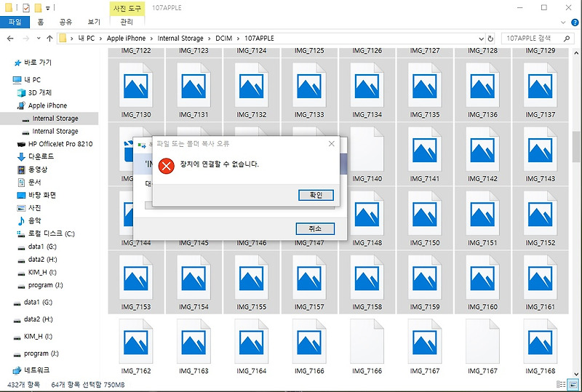Switch to the large icons view in the status bar
Screen dimensions: 582x392
573,385
